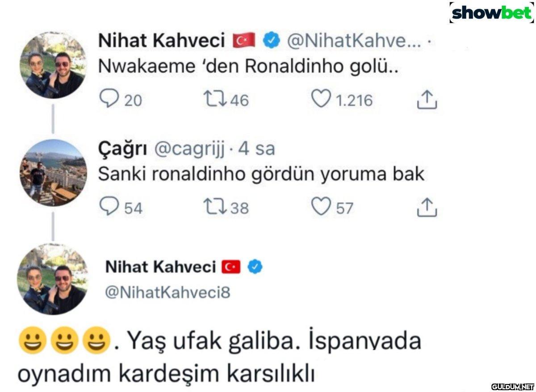Like the tweet with 1.216 likes
The width and height of the screenshot is (536, 392).
[x=321, y=100]
